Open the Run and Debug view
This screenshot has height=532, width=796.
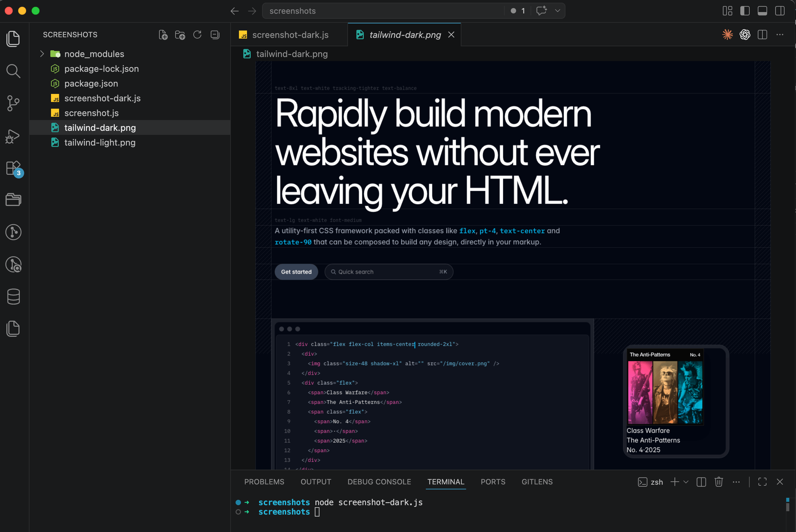click(13, 136)
